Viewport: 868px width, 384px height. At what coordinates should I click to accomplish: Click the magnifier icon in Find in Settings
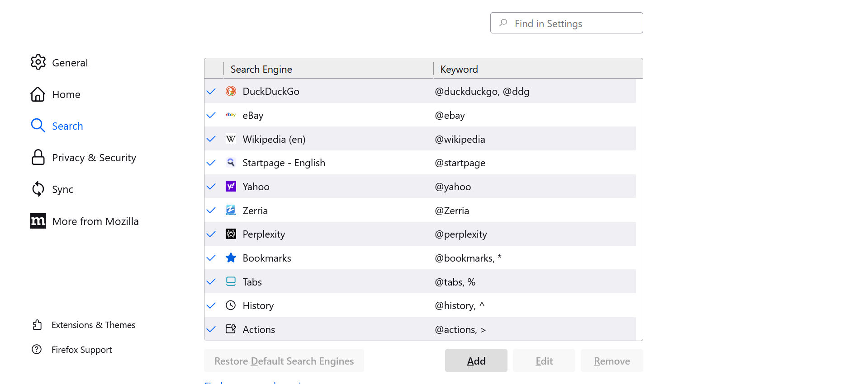coord(503,23)
